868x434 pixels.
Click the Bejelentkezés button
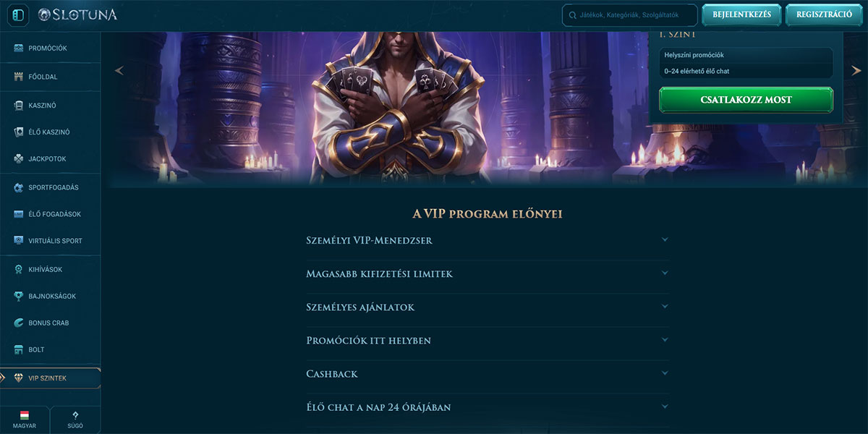[741, 14]
